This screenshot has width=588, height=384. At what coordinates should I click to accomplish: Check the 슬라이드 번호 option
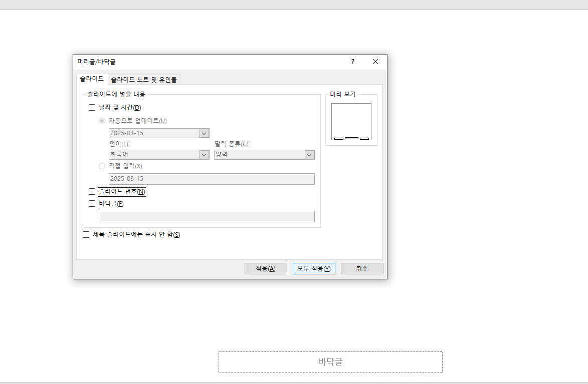click(92, 191)
